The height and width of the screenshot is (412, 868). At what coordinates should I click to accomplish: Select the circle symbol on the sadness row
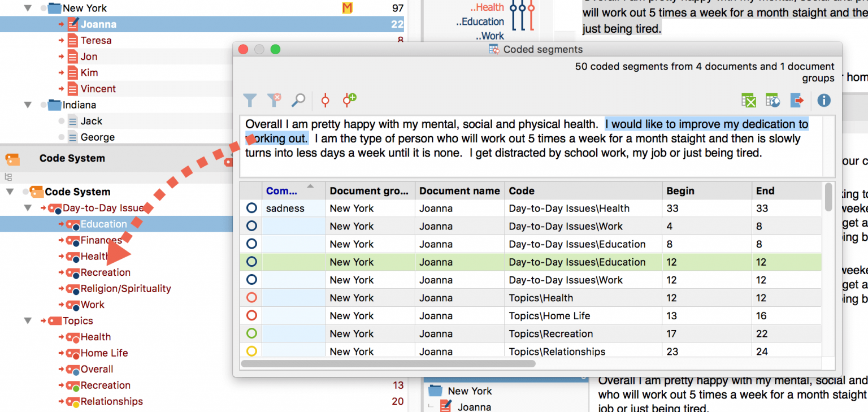point(251,209)
